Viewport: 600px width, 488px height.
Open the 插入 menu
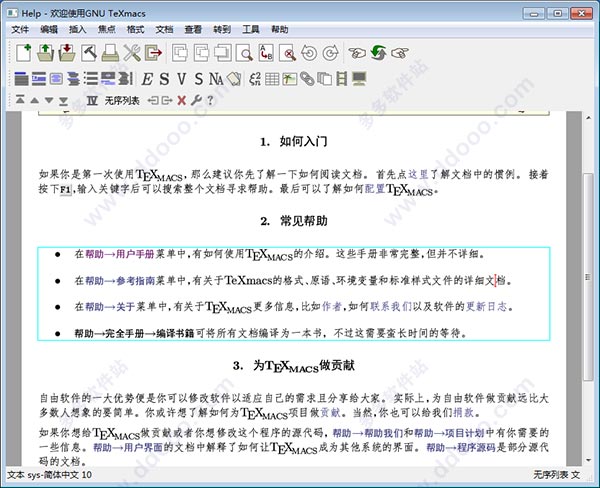[78, 29]
